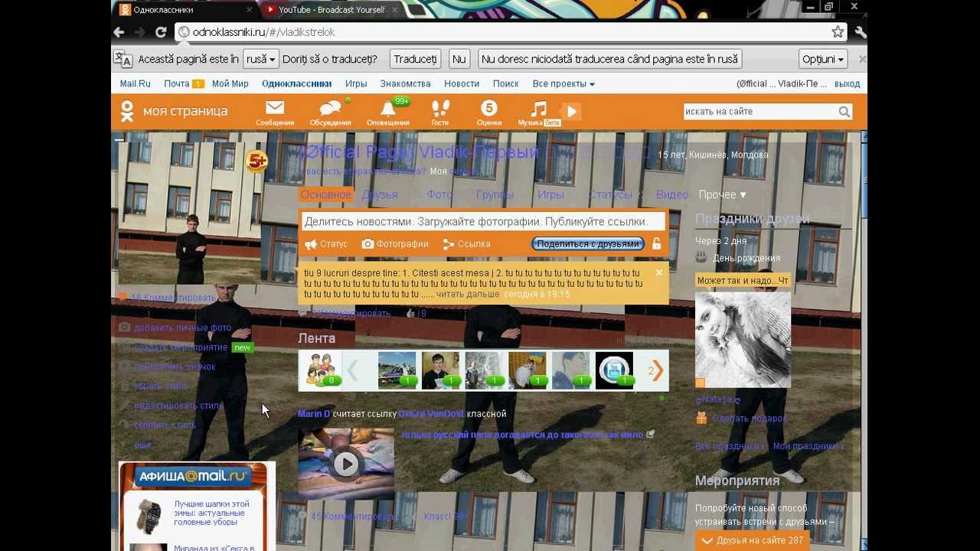This screenshot has width=980, height=551.
Task: Click the browser back arrow
Action: point(119,32)
